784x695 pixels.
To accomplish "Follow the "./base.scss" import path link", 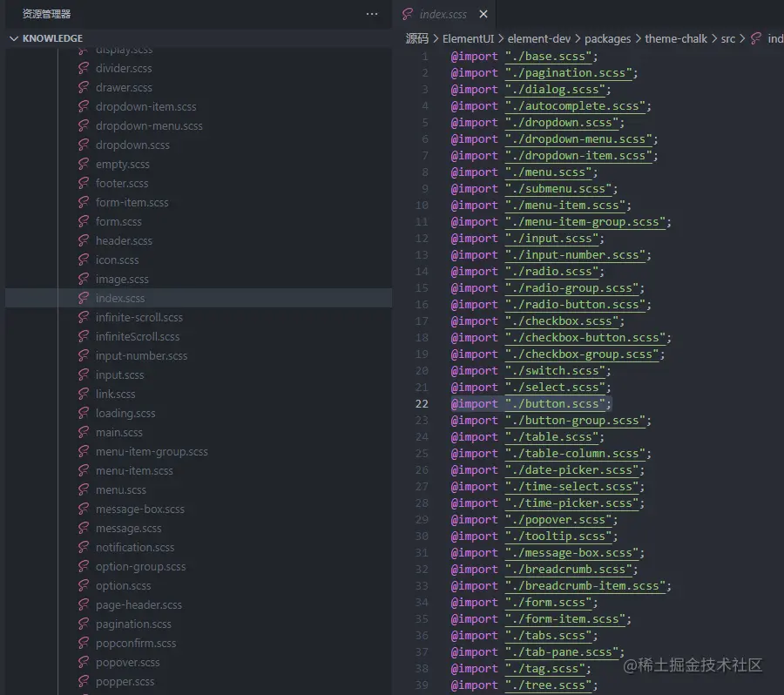I will click(x=548, y=57).
